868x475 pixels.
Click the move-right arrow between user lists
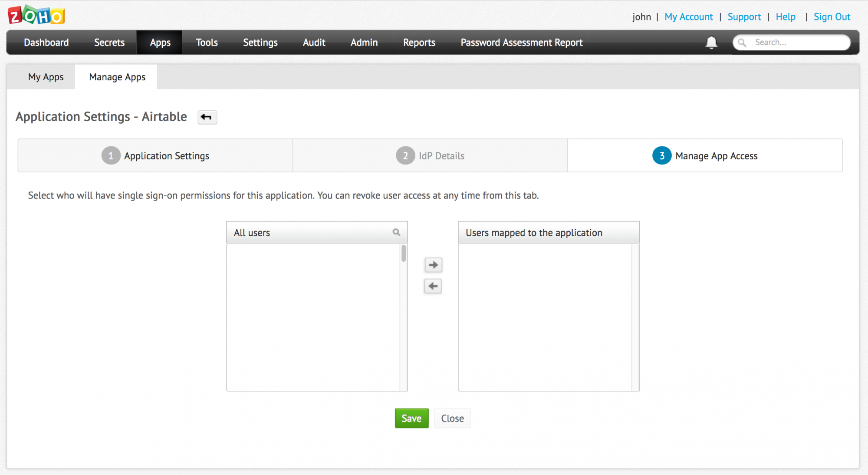pos(433,265)
